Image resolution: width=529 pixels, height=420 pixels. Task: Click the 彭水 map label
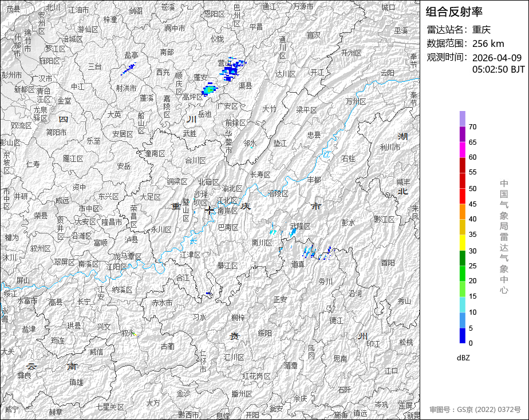349,223
